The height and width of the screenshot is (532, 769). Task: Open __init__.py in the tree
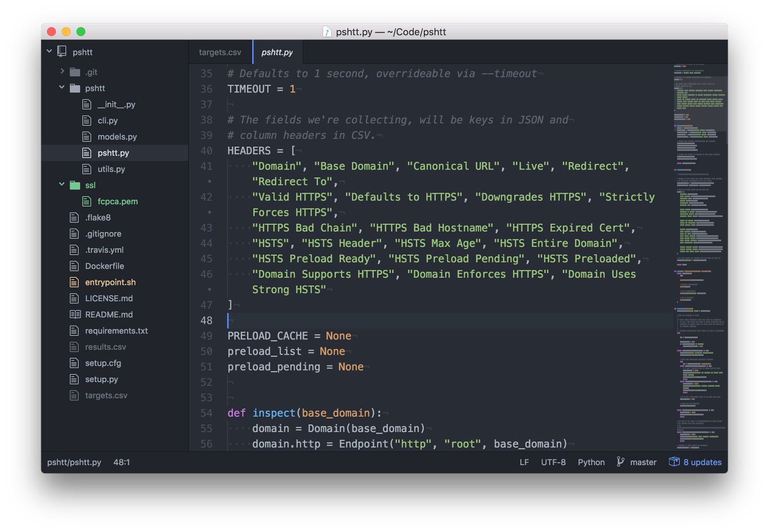tap(116, 104)
